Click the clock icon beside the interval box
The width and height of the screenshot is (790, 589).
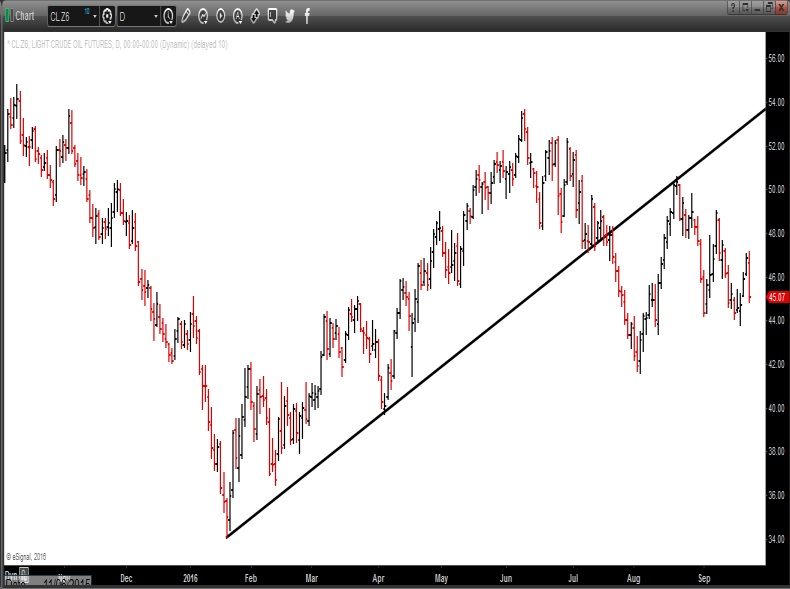click(x=168, y=16)
